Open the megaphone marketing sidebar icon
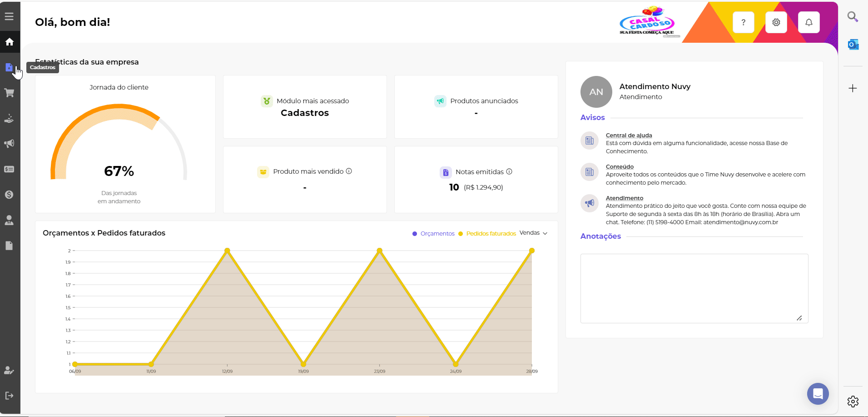 click(x=9, y=144)
